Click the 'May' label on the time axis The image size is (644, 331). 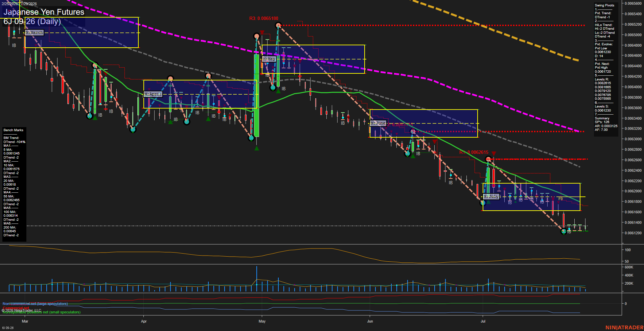click(x=262, y=321)
